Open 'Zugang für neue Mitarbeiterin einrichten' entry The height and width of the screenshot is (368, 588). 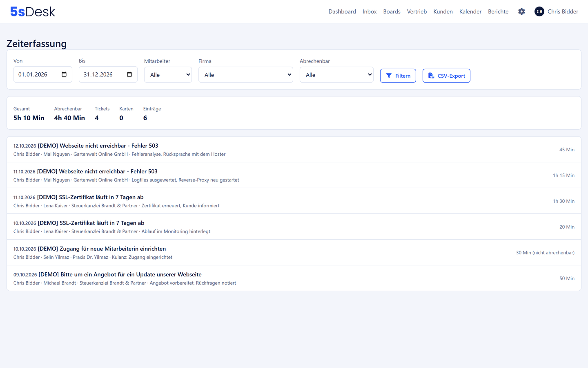coord(294,253)
